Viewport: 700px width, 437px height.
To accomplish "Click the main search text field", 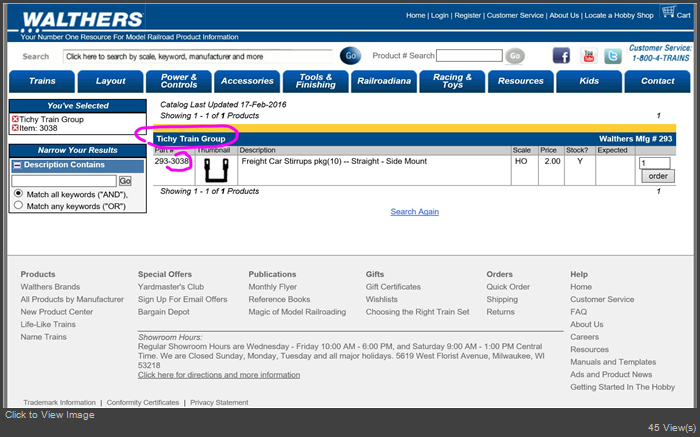I will 198,56.
